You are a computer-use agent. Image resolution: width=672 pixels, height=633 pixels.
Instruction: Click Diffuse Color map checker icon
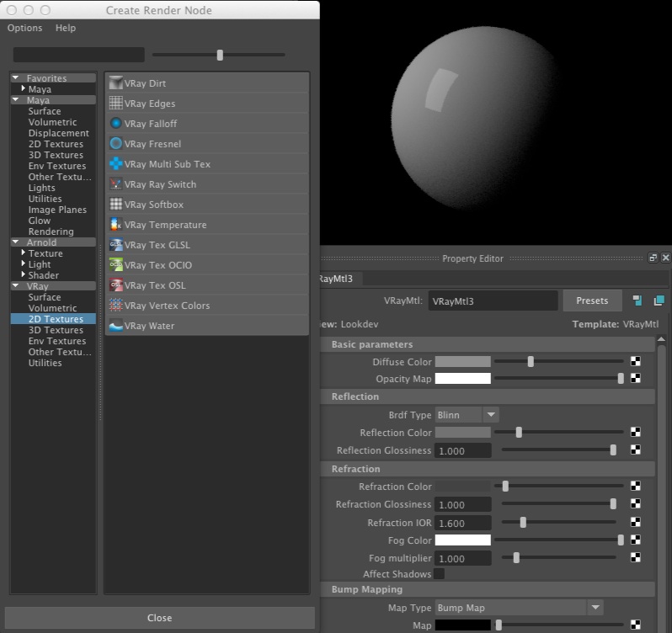[x=636, y=361]
